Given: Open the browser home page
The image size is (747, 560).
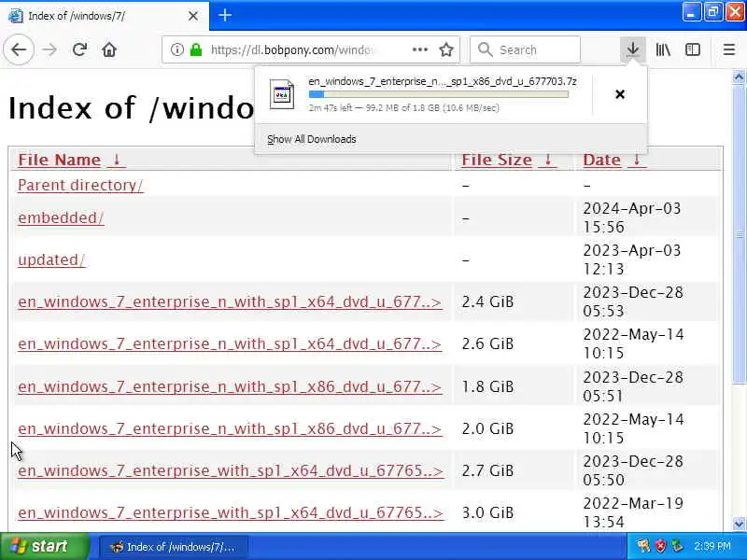Looking at the screenshot, I should 109,49.
